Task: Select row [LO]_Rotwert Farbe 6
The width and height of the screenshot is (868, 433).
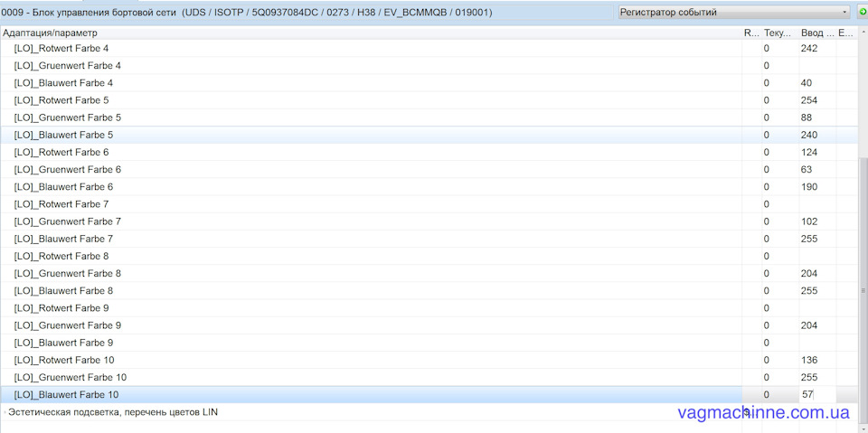Action: (429, 152)
